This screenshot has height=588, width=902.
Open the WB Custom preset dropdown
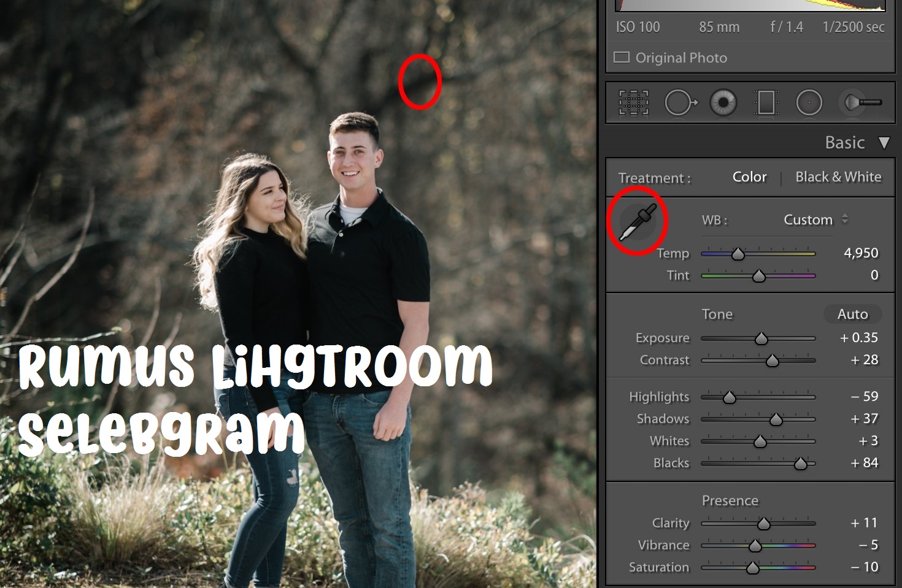click(x=815, y=220)
